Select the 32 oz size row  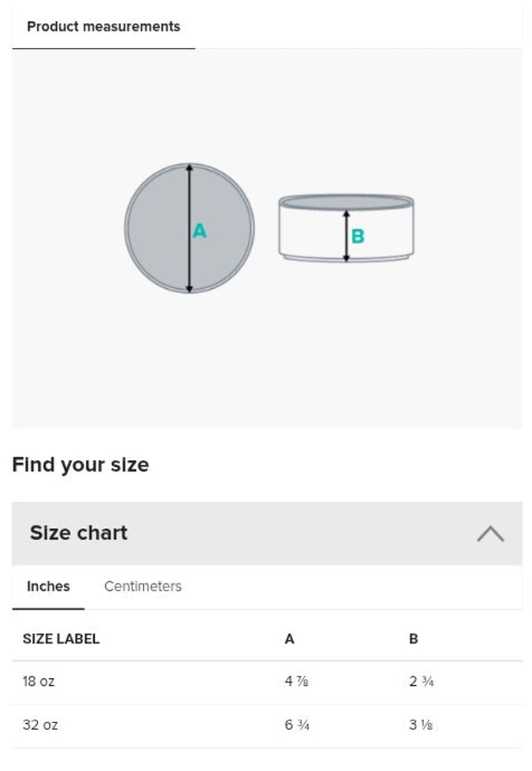tap(40, 725)
